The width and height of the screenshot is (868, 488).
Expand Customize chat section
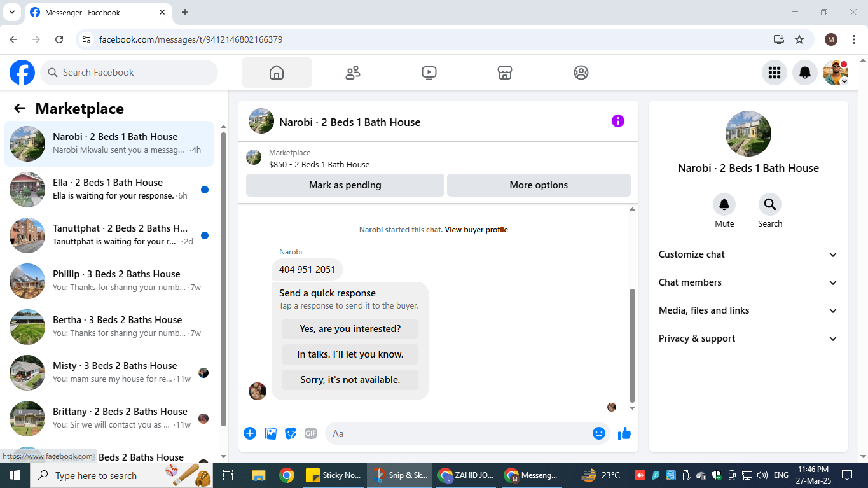click(748, 254)
